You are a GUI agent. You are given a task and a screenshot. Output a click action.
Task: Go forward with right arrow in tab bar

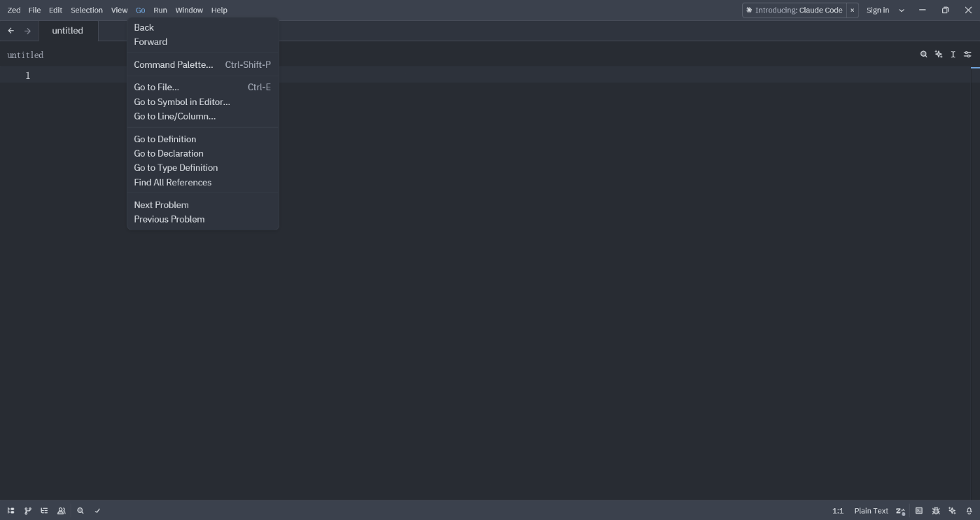(x=27, y=31)
